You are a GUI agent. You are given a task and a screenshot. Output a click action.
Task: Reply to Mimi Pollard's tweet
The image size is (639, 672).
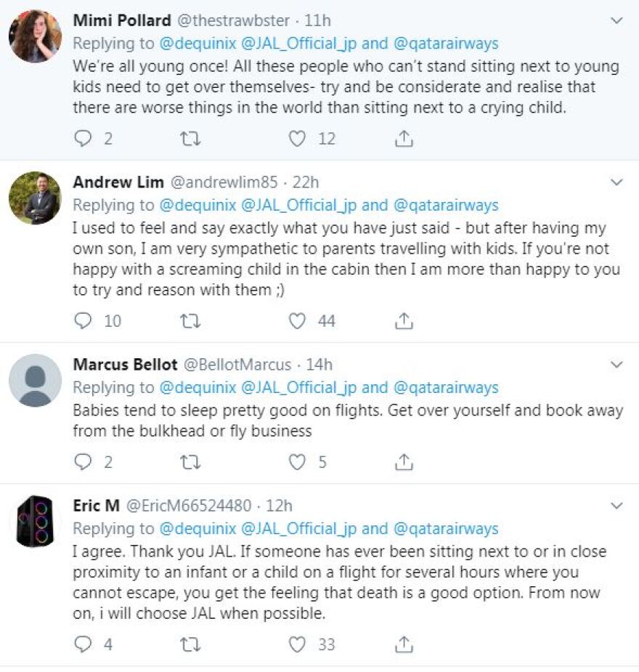[x=84, y=138]
